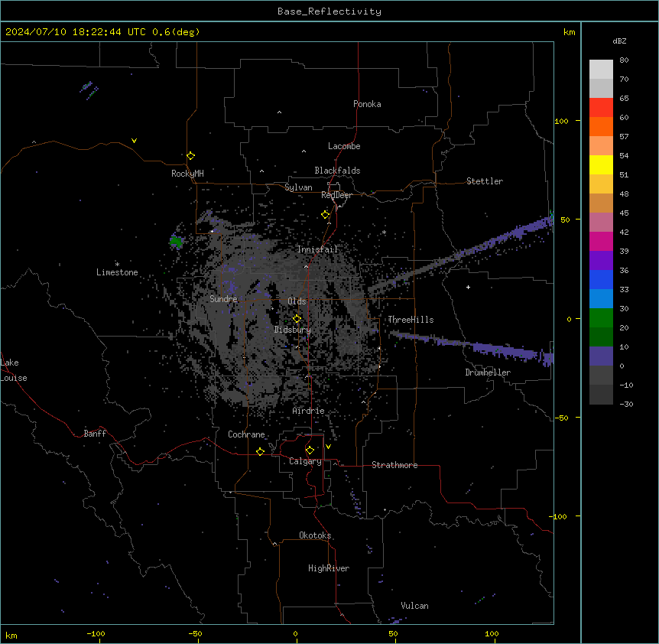Viewport: 659px width, 644px height.
Task: Select the RedDeer label
Action: (x=336, y=195)
